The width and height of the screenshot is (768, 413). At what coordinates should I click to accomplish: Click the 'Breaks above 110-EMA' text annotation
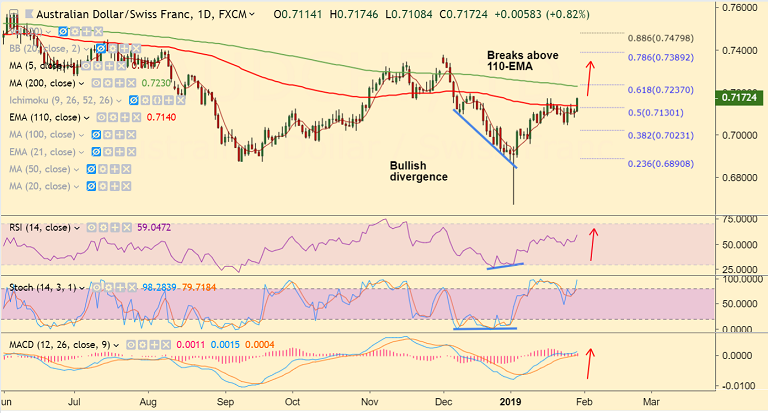[x=523, y=61]
